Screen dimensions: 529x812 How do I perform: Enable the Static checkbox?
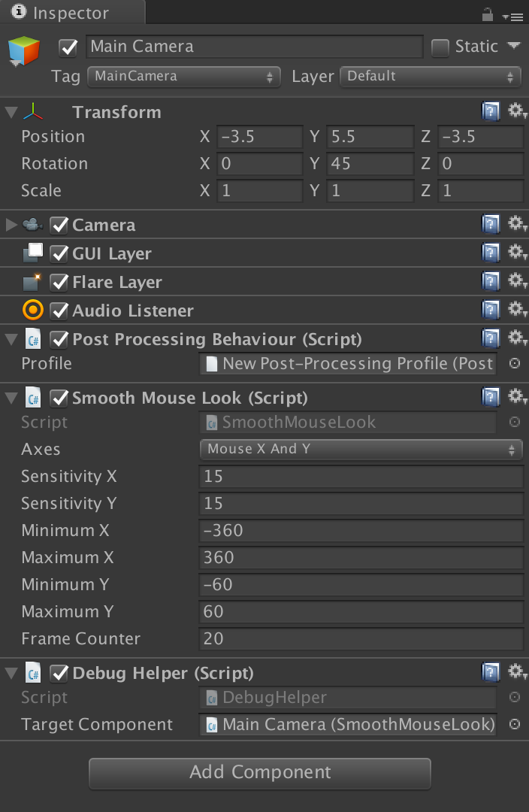[440, 48]
